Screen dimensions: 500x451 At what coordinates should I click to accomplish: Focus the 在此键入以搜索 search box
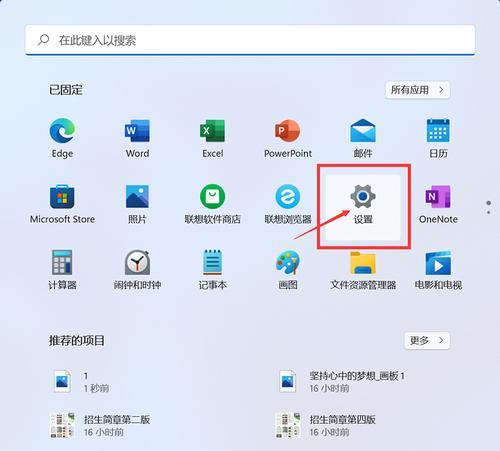(250, 40)
